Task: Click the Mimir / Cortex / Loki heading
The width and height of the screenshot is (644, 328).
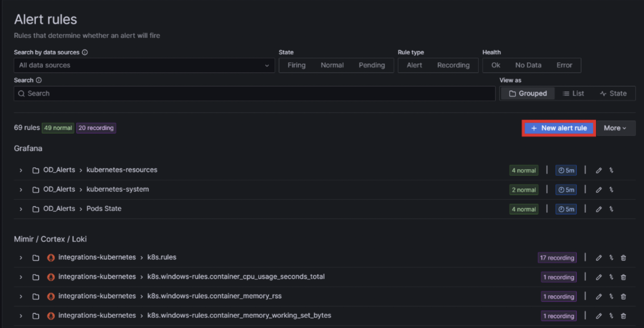Action: pos(50,239)
